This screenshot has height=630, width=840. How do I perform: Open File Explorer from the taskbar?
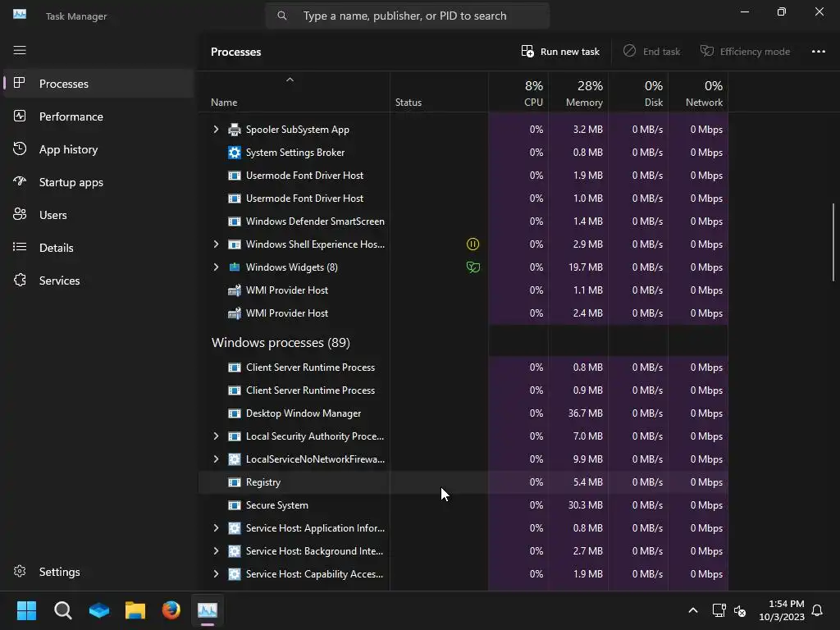click(135, 610)
